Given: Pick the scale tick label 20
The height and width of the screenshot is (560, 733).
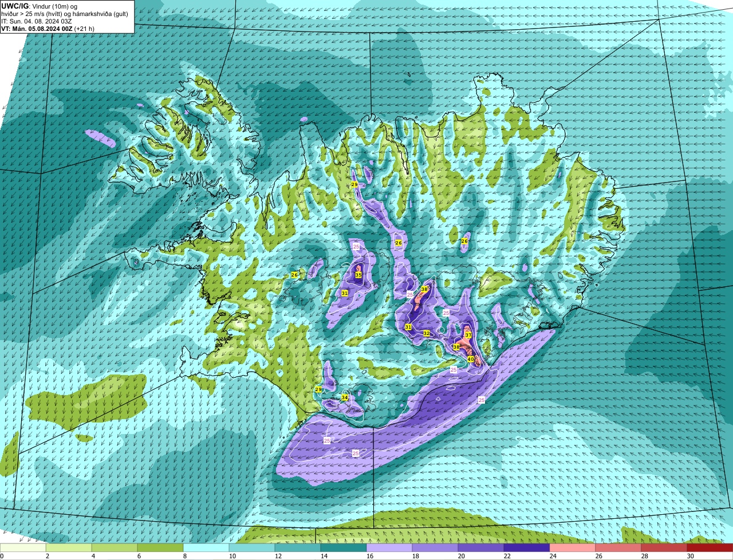Looking at the screenshot, I should pyautogui.click(x=462, y=556).
